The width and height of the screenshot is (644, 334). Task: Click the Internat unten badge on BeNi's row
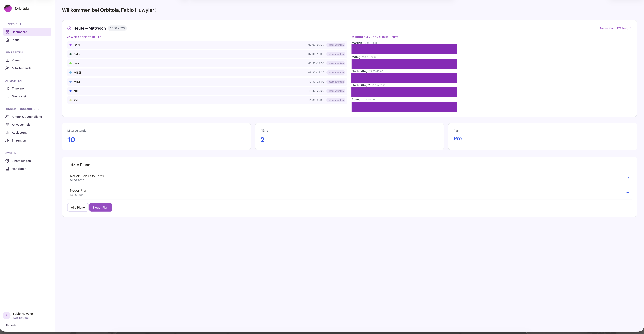click(336, 45)
